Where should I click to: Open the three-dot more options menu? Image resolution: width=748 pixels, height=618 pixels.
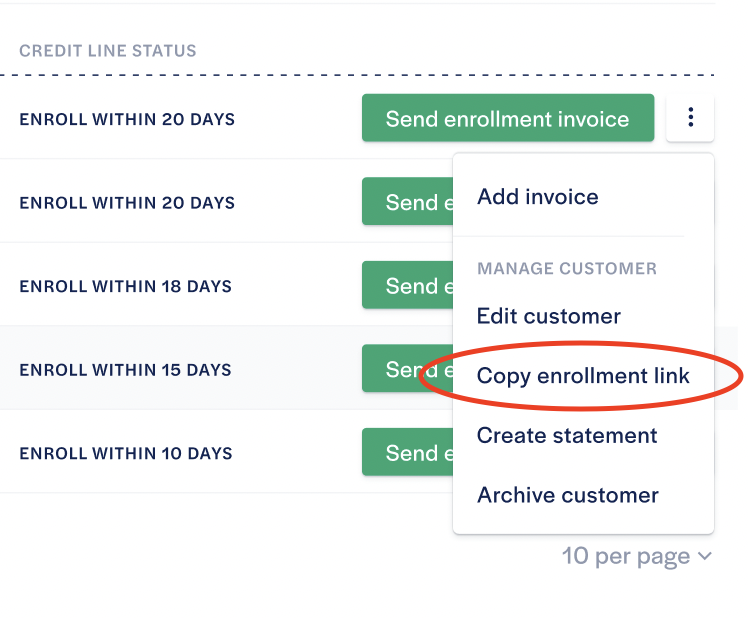(x=690, y=118)
